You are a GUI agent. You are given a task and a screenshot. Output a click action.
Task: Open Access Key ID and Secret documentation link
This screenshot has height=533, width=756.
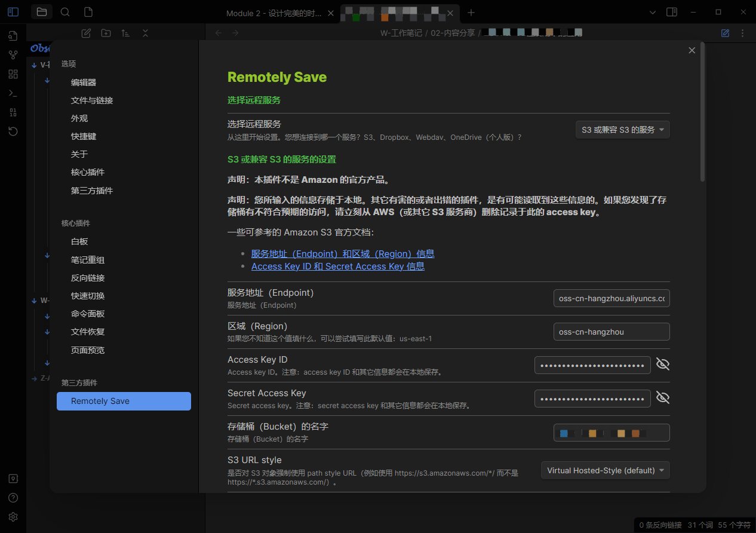[x=338, y=266]
